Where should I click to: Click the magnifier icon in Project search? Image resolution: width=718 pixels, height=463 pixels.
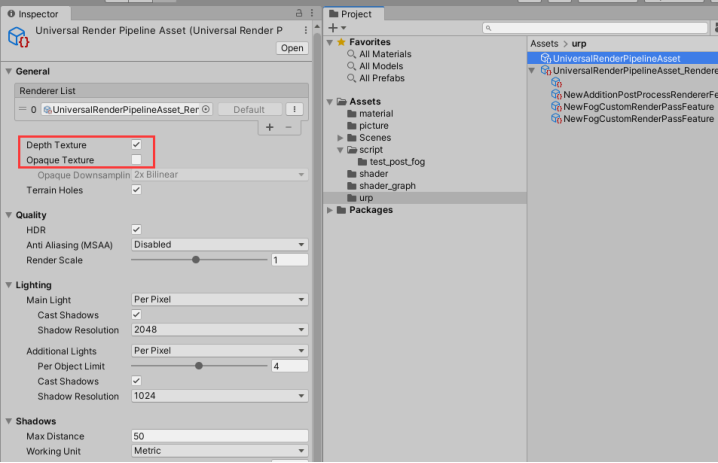[x=489, y=28]
